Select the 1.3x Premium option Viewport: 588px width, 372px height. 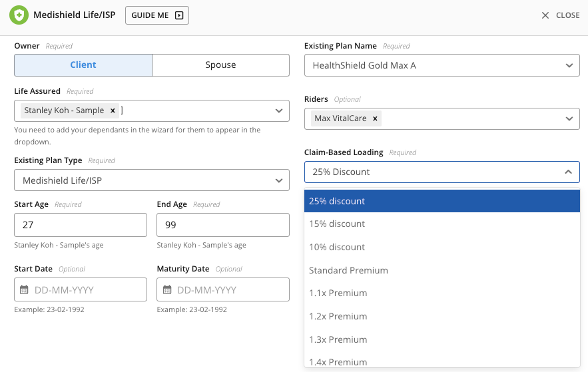442,339
